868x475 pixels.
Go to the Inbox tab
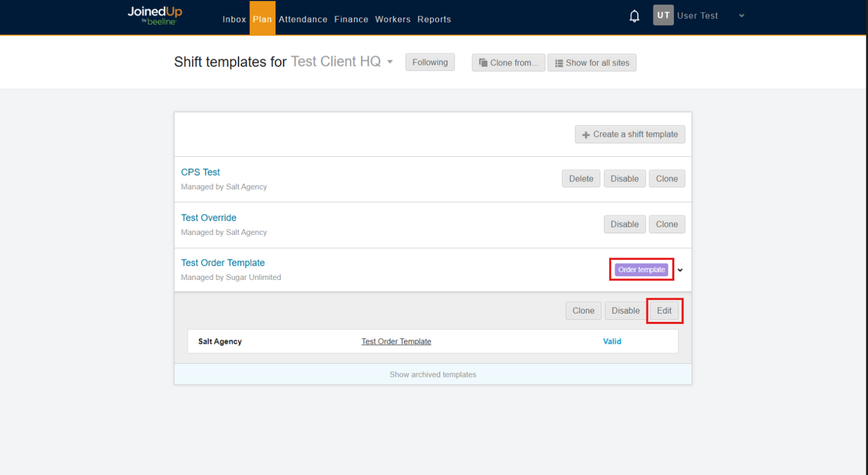coord(234,19)
